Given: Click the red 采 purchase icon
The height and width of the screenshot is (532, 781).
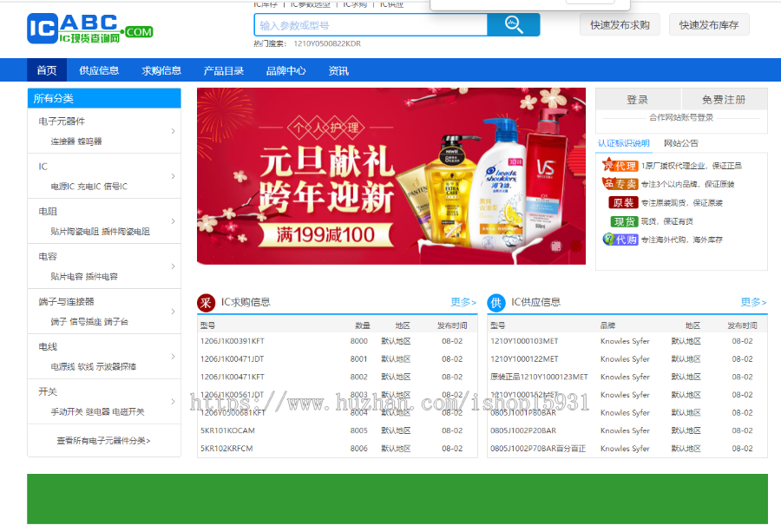Looking at the screenshot, I should tap(206, 303).
